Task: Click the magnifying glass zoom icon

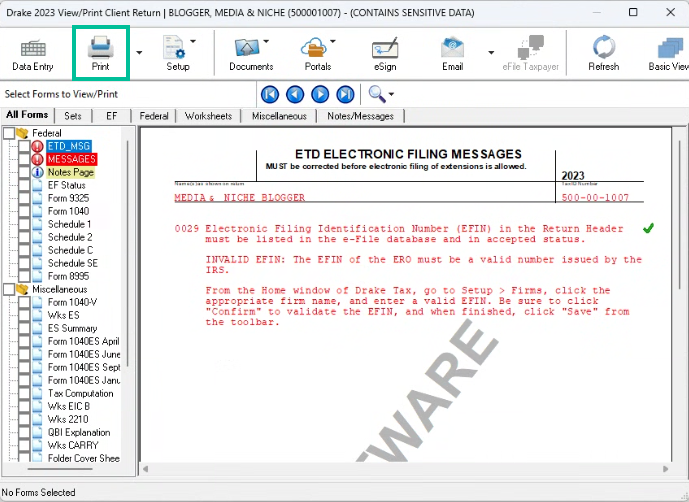Action: click(377, 94)
